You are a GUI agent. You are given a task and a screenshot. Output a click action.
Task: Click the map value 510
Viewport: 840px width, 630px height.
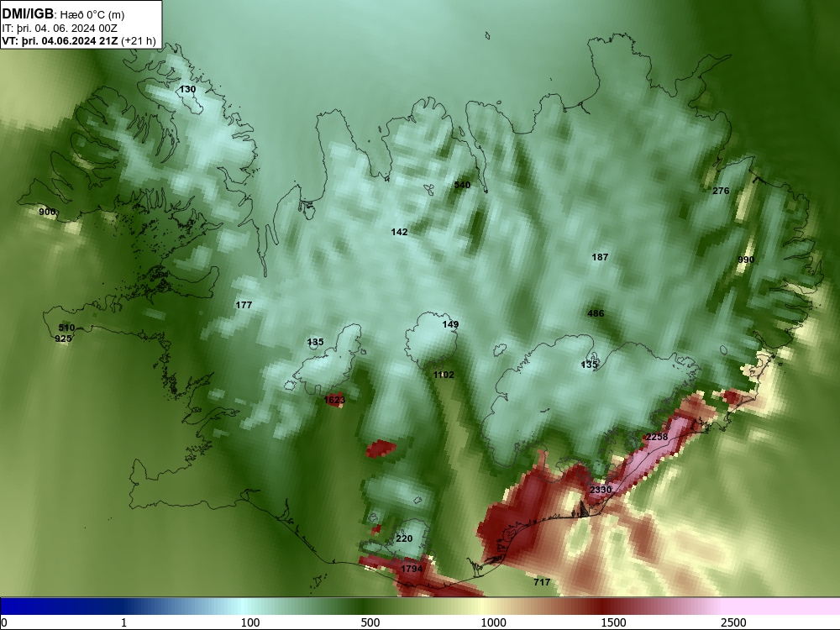[66, 328]
